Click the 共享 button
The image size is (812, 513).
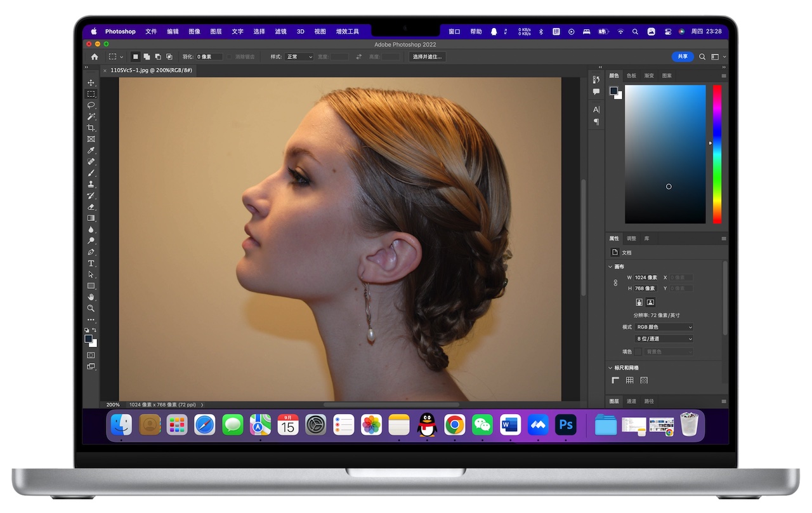tap(681, 57)
